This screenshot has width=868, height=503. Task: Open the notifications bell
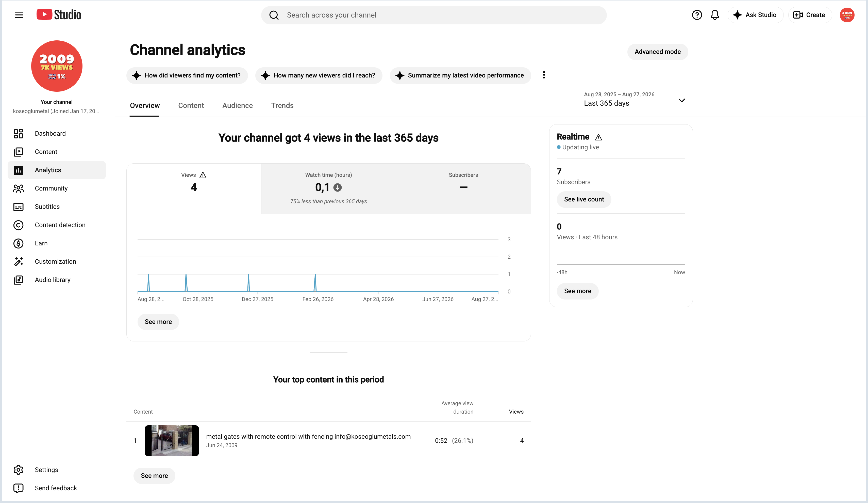(x=715, y=15)
